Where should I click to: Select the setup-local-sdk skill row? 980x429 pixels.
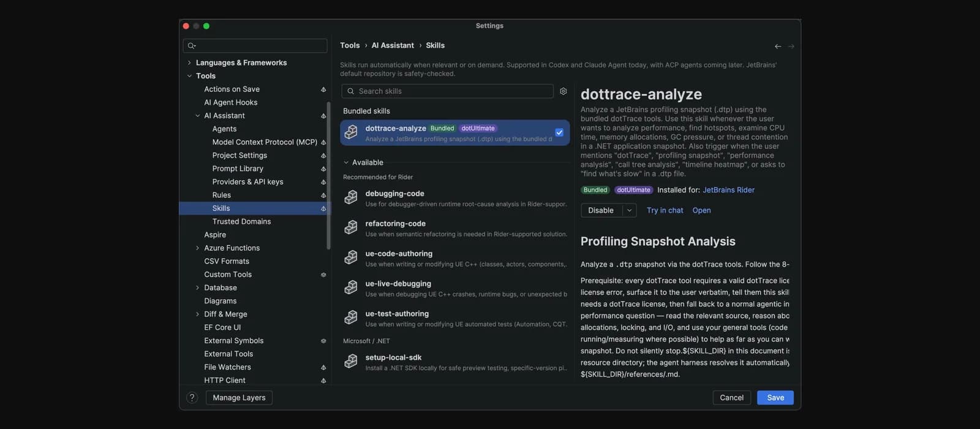pos(455,362)
